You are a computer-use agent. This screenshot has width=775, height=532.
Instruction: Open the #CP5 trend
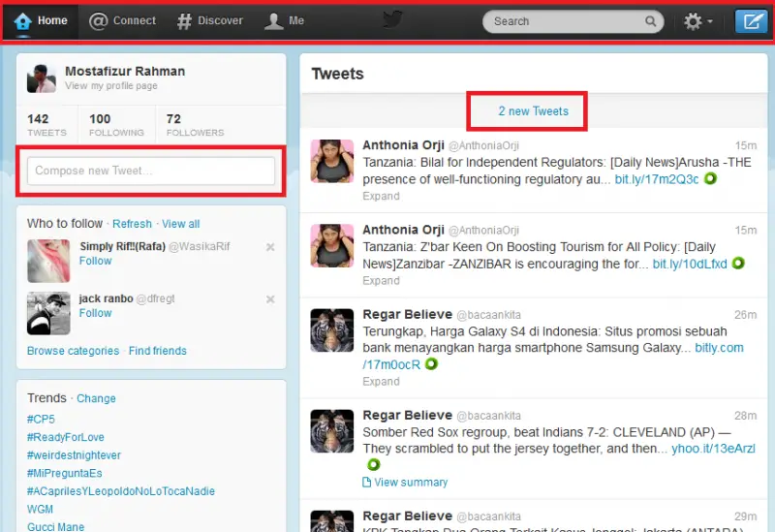41,420
